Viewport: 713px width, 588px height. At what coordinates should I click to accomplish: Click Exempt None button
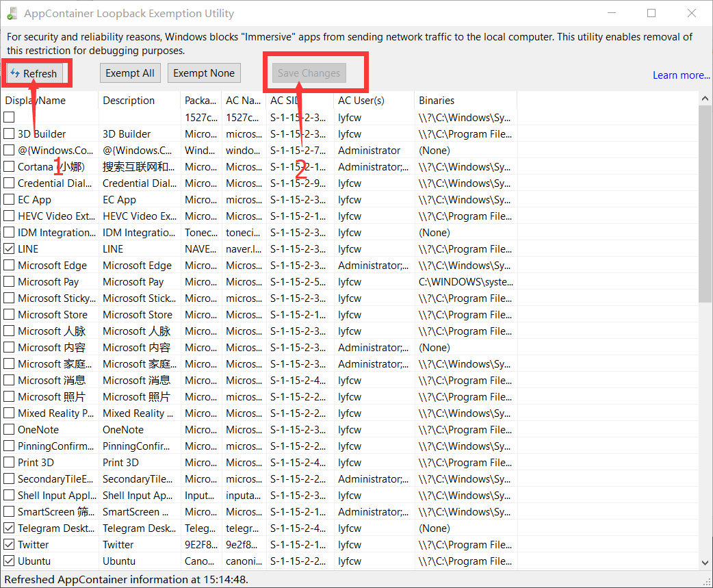coord(204,73)
